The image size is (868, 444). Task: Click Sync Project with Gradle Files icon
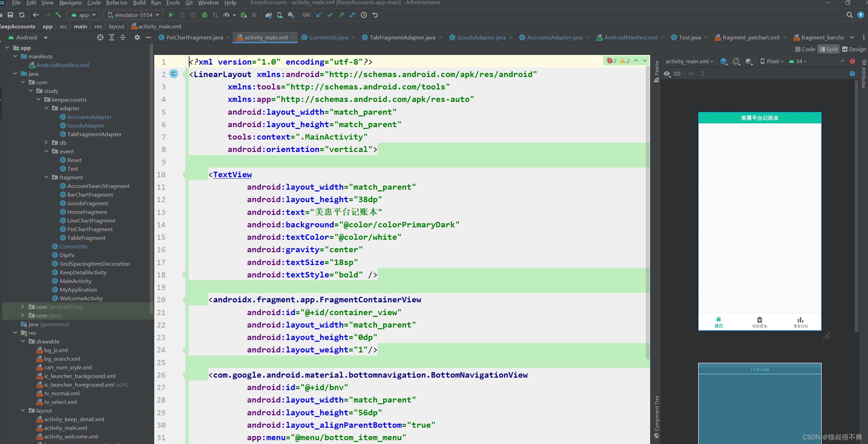269,15
